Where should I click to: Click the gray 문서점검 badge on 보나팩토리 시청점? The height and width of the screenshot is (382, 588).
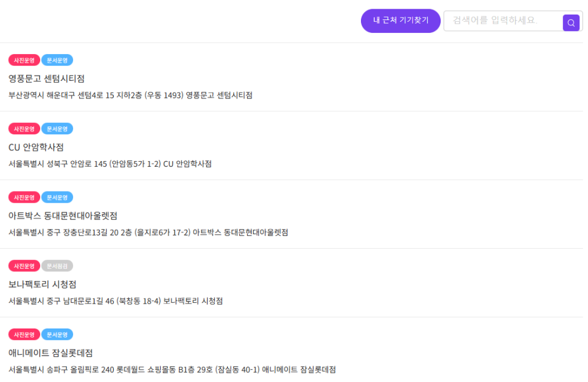coord(57,266)
